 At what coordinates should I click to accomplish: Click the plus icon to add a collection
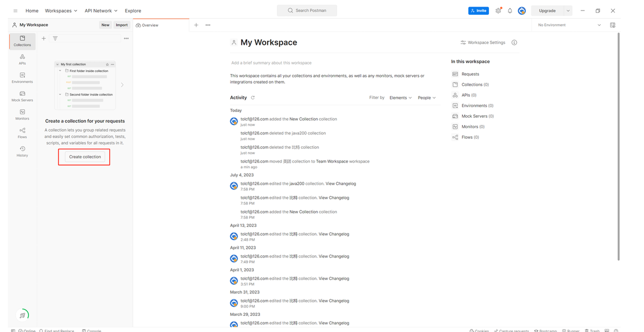coord(44,39)
